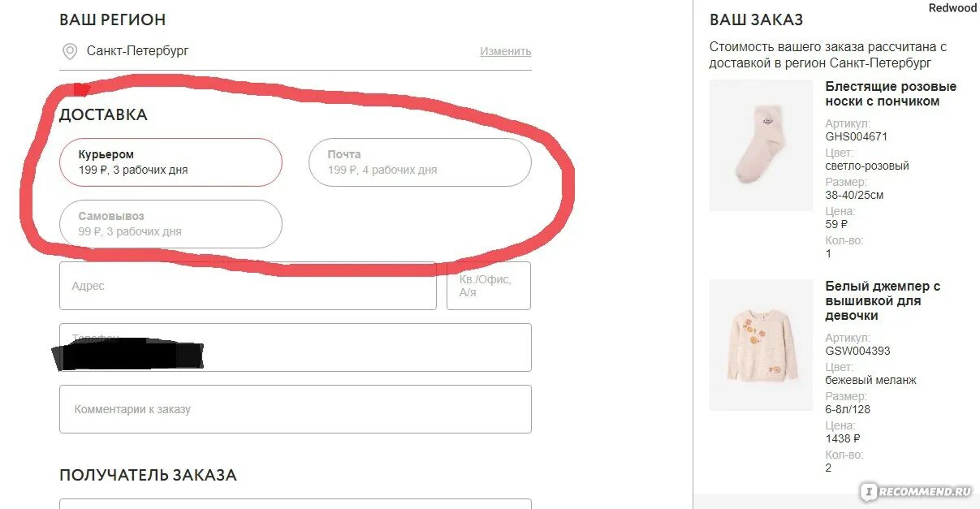
Task: Select Почта delivery option
Action: click(x=420, y=162)
